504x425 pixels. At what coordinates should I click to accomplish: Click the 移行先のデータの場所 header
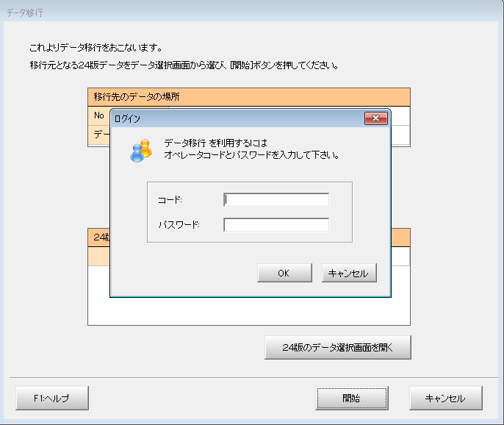(249, 97)
